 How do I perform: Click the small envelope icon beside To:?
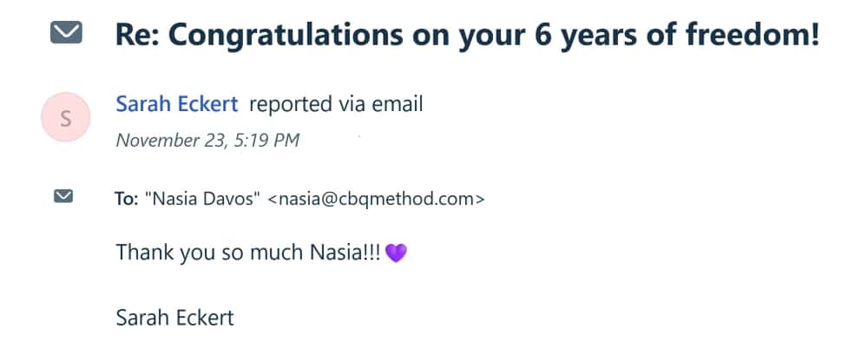click(62, 197)
